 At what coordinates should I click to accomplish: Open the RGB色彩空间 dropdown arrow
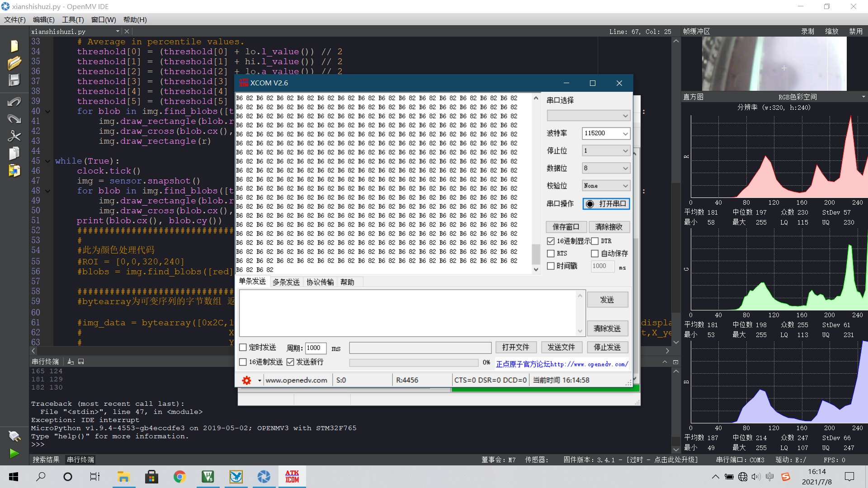click(863, 96)
